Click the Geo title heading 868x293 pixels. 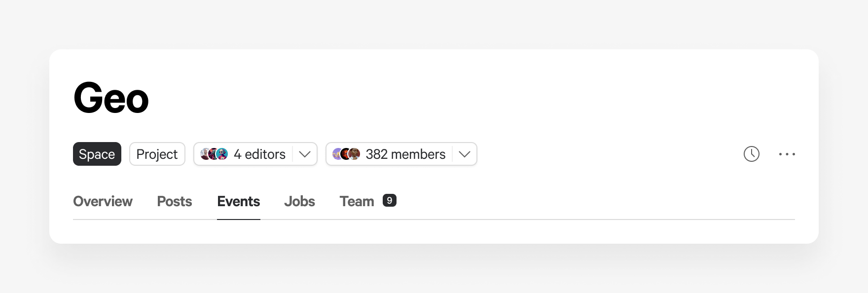pyautogui.click(x=111, y=98)
